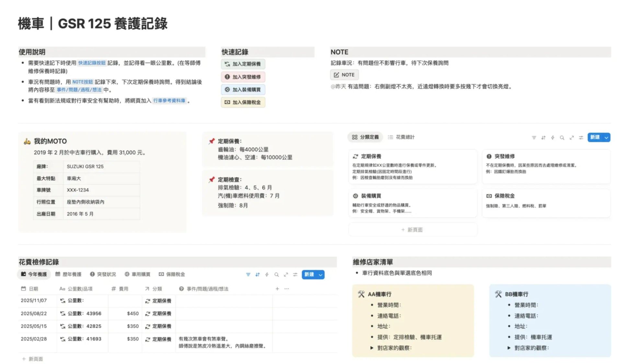This screenshot has height=364, width=622.
Task: Click the NOTE button under the NOTE heading
Action: point(344,75)
